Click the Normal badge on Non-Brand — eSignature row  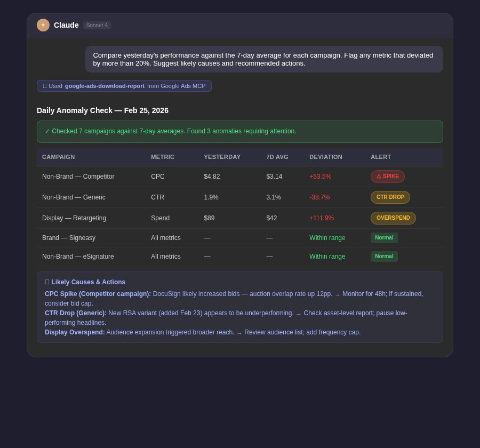[x=384, y=256]
